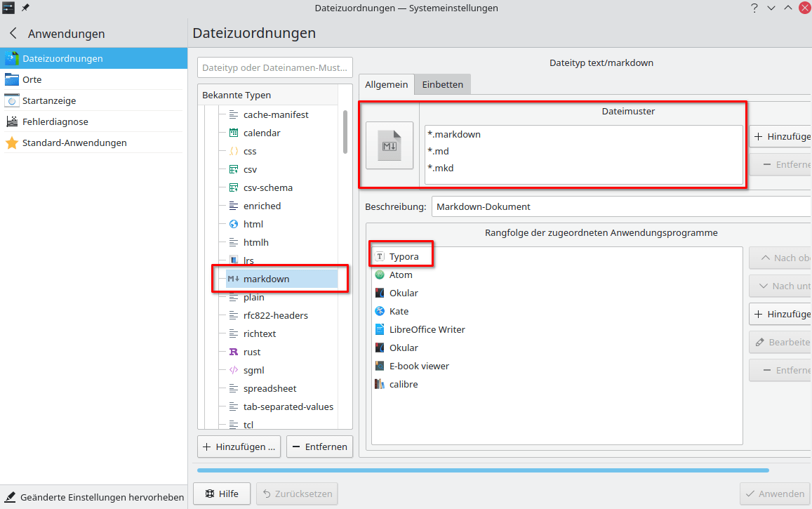Viewport: 812px width, 509px height.
Task: Switch to the Einbetten tab
Action: tap(442, 84)
